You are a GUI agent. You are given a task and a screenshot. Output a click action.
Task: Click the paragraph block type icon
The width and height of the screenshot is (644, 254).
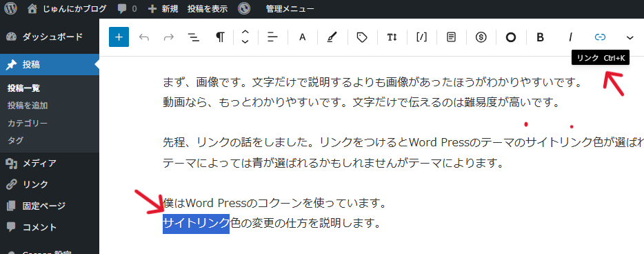tap(220, 37)
